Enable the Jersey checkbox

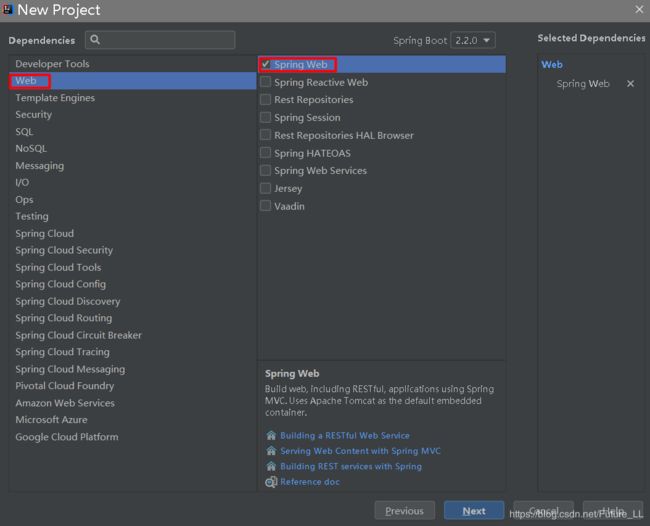click(265, 188)
